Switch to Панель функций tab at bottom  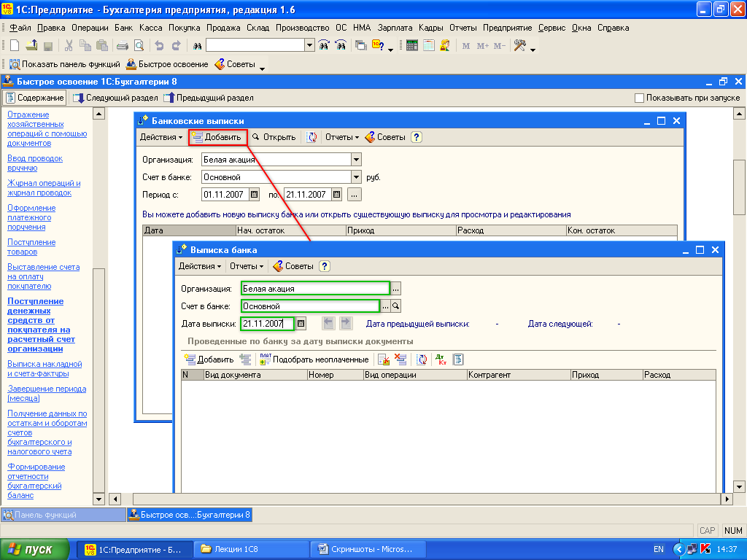[x=63, y=515]
